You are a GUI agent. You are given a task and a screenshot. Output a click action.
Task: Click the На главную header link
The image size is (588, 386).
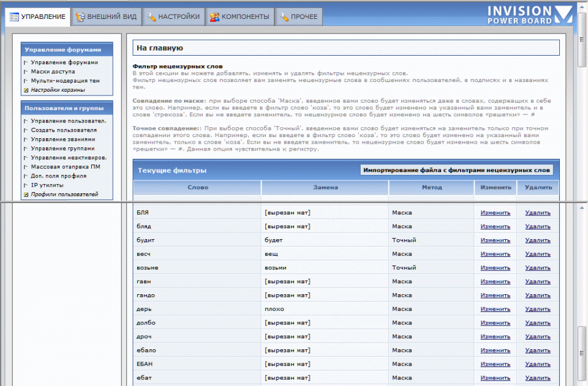pos(159,47)
